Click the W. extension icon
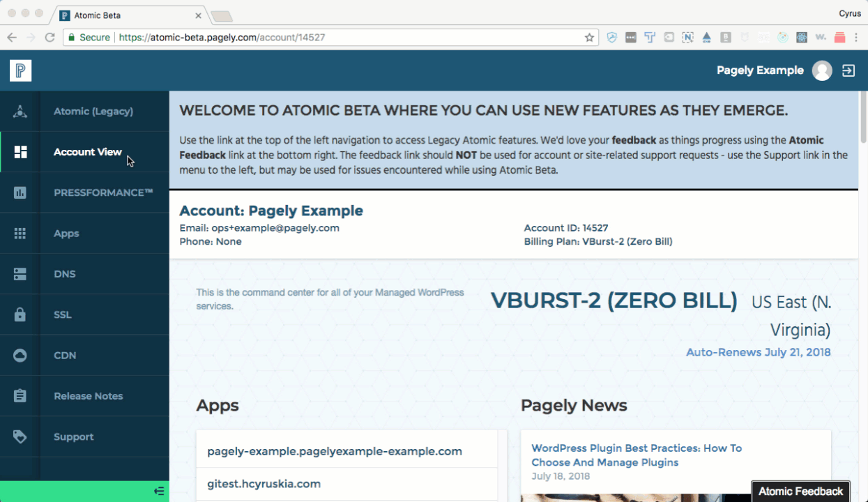Viewport: 868px width, 502px height. coord(821,38)
